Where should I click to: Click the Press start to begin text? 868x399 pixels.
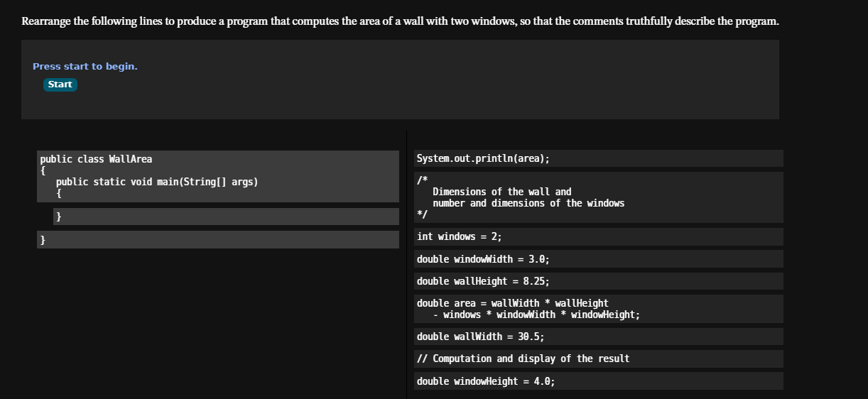(85, 66)
